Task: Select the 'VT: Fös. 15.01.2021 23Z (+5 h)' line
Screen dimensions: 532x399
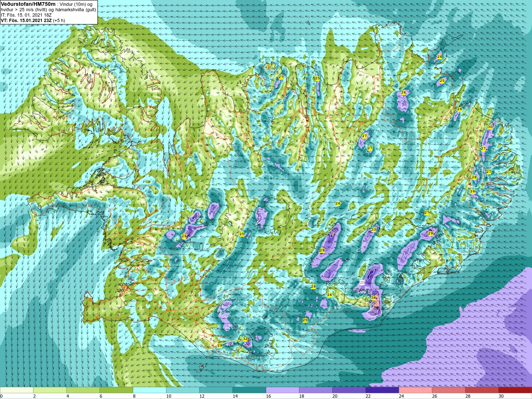Action: pos(32,20)
